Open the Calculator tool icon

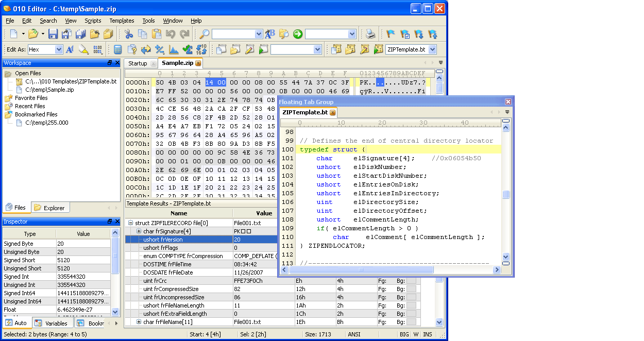point(118,49)
